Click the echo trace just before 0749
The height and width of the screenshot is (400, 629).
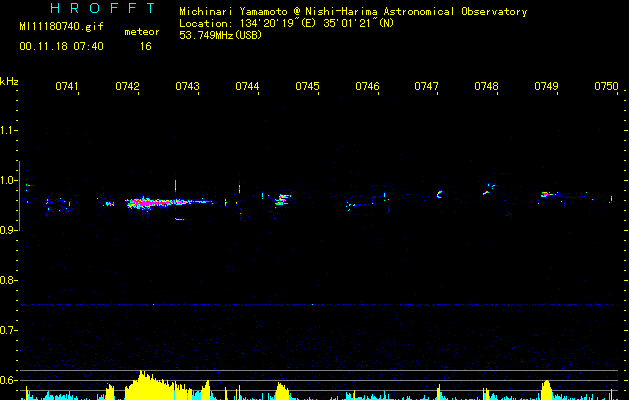tap(549, 195)
